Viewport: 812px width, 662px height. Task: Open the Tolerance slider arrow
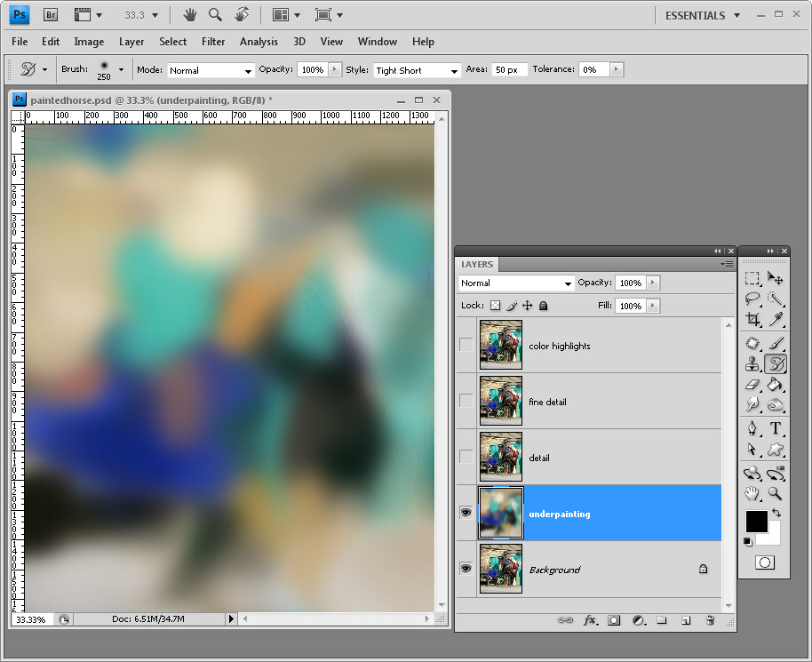(x=617, y=69)
